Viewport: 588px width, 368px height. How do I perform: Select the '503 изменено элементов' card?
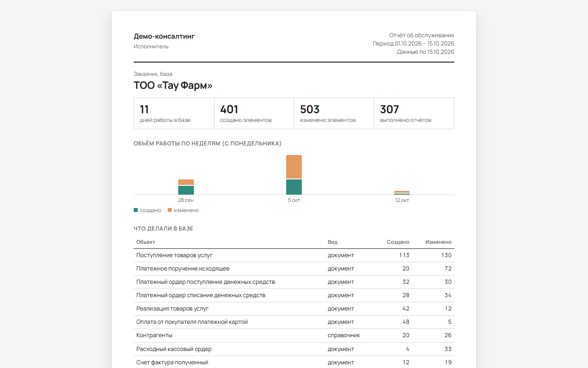(x=334, y=114)
